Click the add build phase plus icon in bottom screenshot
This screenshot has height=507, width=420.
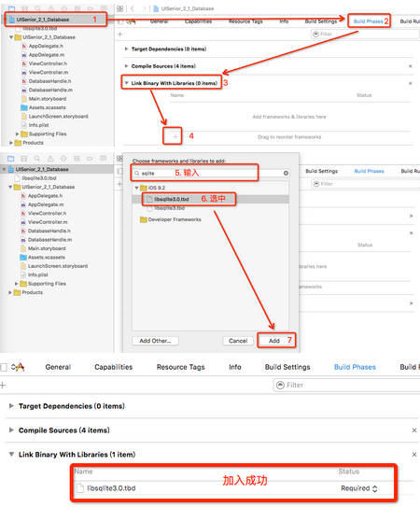[x=3, y=385]
